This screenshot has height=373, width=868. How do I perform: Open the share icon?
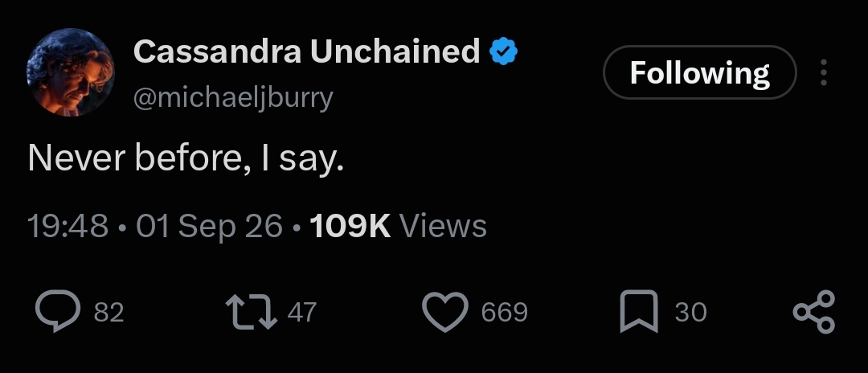tap(813, 312)
